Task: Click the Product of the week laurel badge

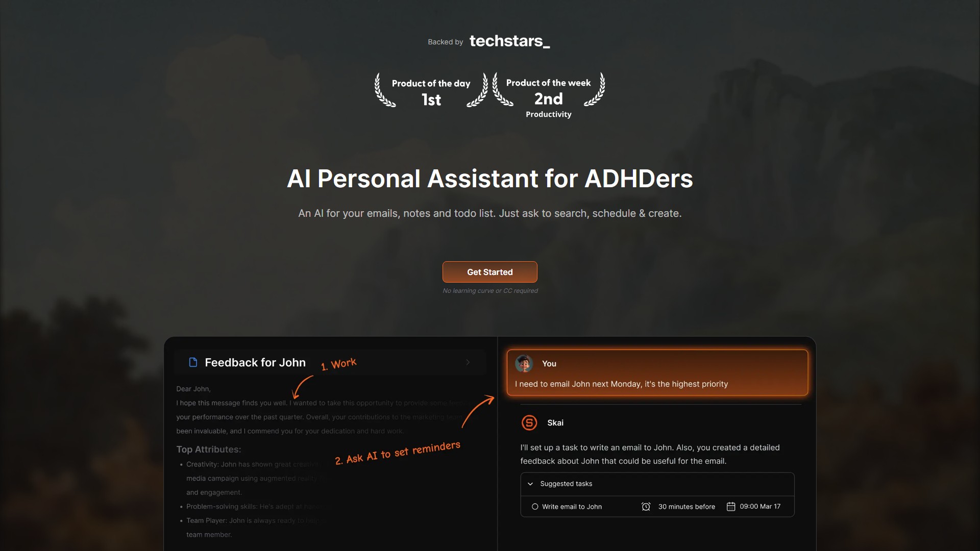Action: pyautogui.click(x=549, y=95)
